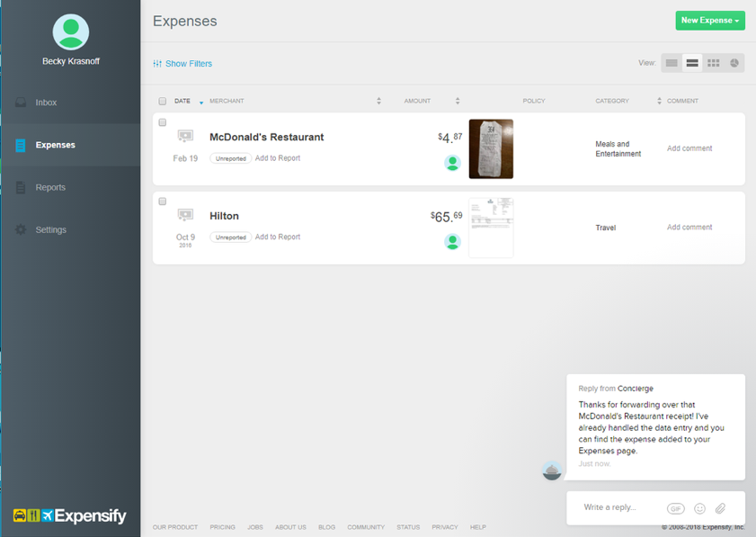
Task: Select the Hilton expense checkbox
Action: point(163,201)
